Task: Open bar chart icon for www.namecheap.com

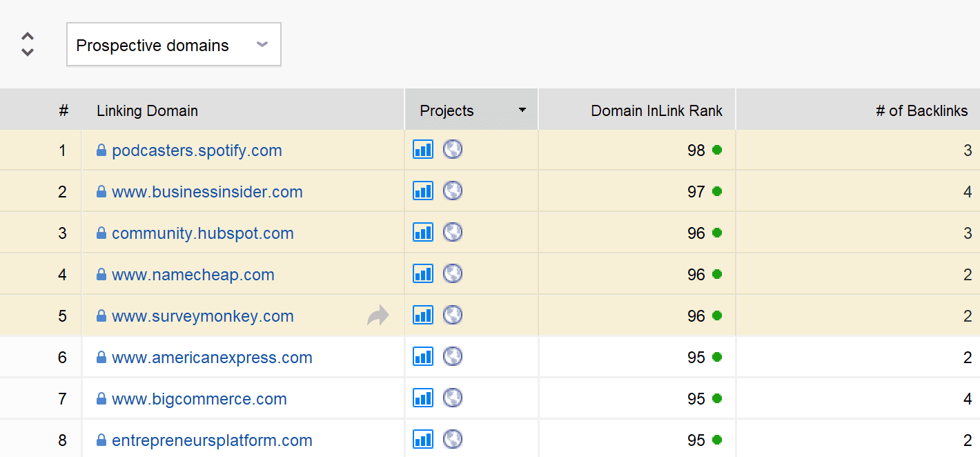Action: 423,273
